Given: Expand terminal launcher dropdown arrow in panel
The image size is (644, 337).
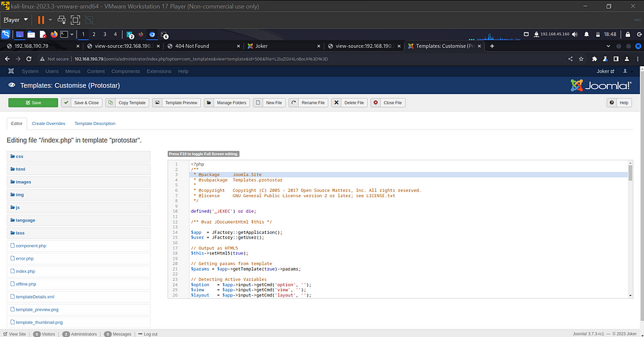Looking at the screenshot, I should pos(72,35).
